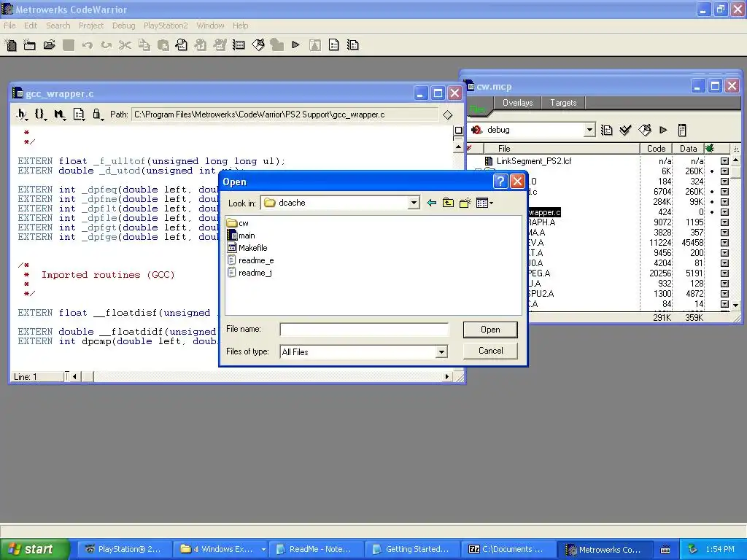Click the Open button in dialog
This screenshot has width=747, height=560.
click(490, 330)
